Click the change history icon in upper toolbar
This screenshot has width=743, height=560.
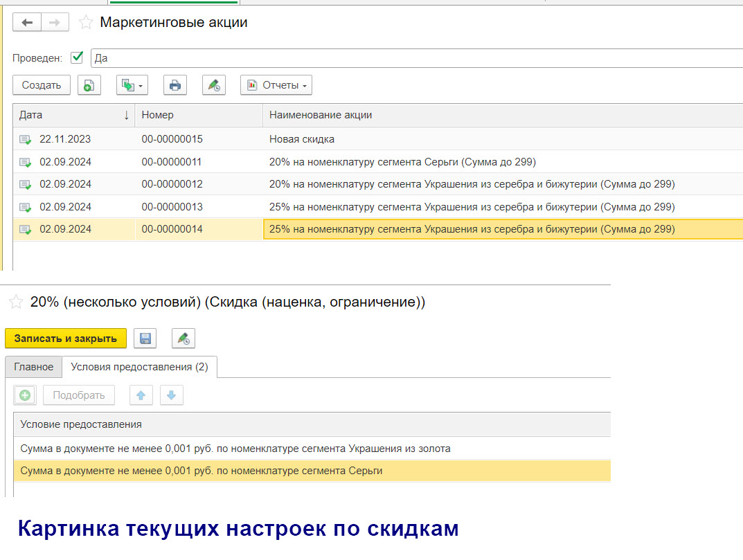pyautogui.click(x=214, y=85)
